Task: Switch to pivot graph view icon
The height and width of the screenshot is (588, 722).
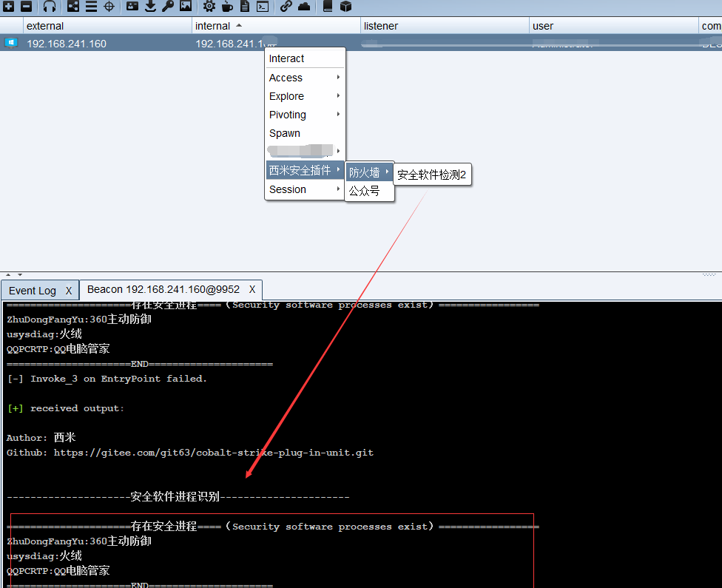Action: pyautogui.click(x=73, y=7)
